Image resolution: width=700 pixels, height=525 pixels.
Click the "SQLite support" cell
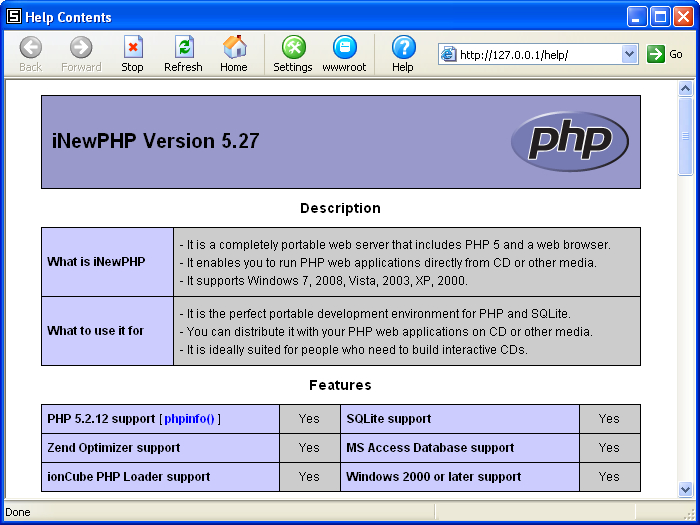460,419
